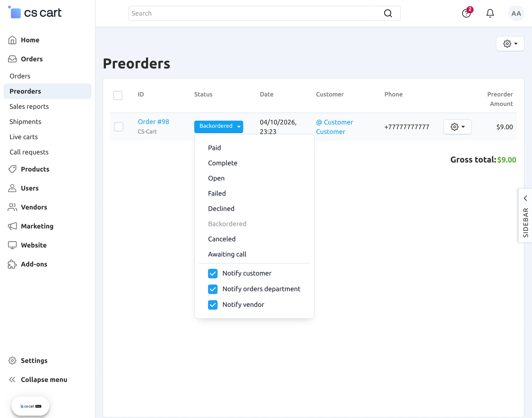Open Add-ons puzzle piece section
This screenshot has width=532, height=418.
click(x=12, y=264)
